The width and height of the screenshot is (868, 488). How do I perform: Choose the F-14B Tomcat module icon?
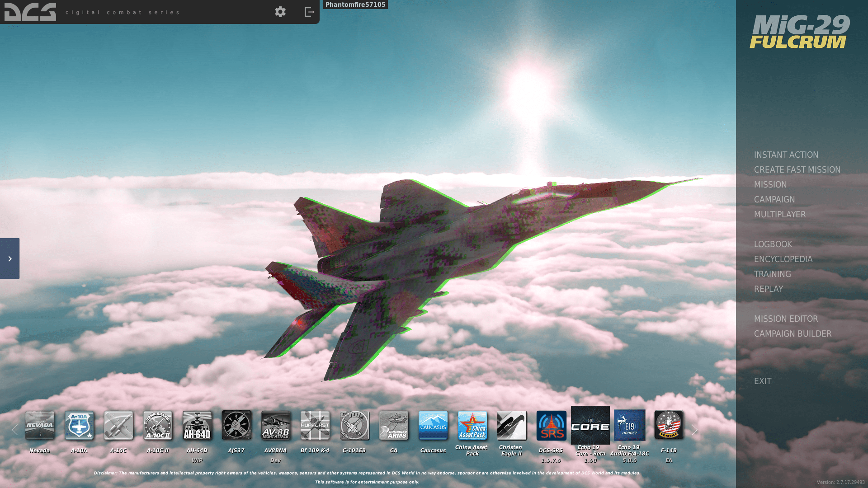coord(669,425)
